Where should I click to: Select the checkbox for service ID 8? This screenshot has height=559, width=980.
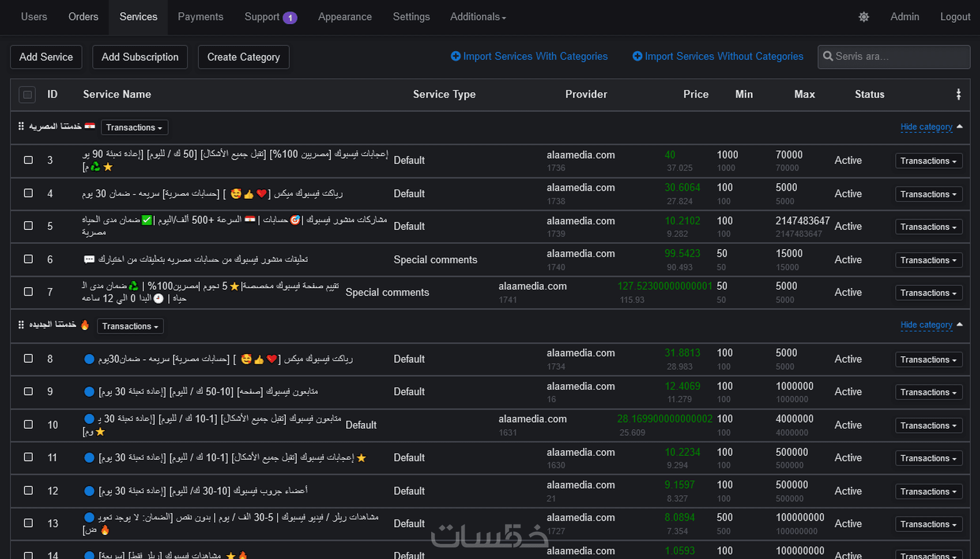pos(28,358)
